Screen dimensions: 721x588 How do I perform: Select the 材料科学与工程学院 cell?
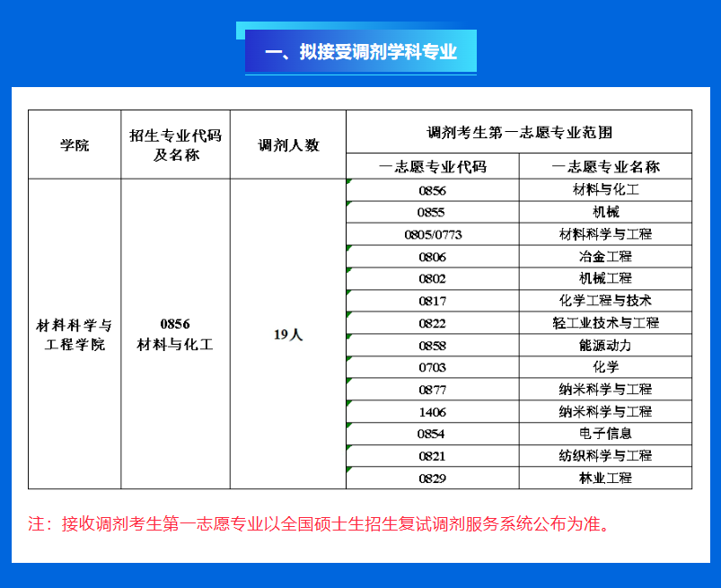click(x=75, y=334)
